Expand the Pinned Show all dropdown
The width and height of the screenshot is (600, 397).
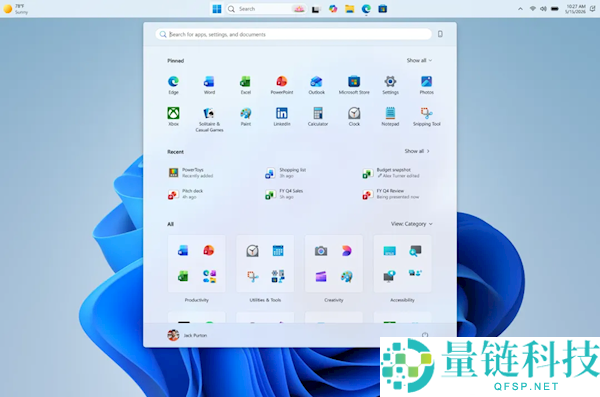click(x=419, y=60)
